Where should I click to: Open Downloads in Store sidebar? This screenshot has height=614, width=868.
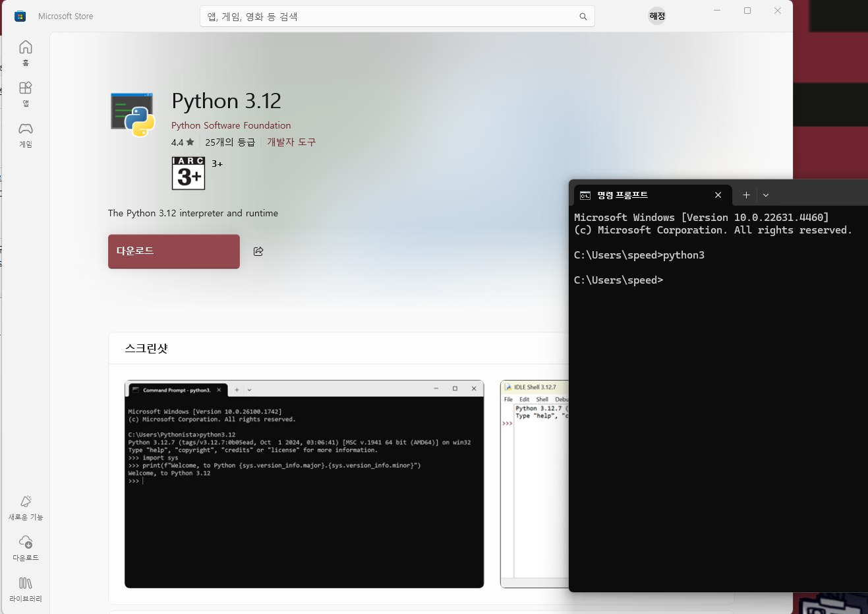pyautogui.click(x=26, y=548)
